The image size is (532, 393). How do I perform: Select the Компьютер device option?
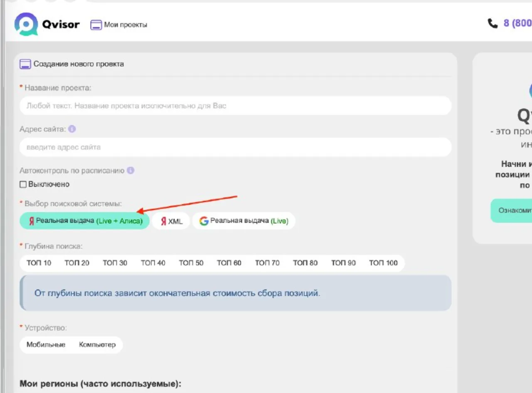[97, 345]
